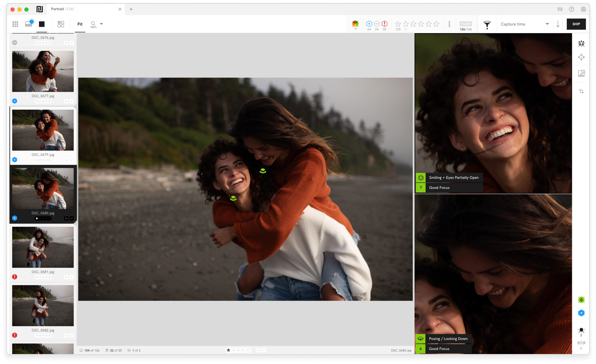The width and height of the screenshot is (596, 364).
Task: Click reject X on DSC_0680.jpg thumbnail
Action: click(x=66, y=218)
